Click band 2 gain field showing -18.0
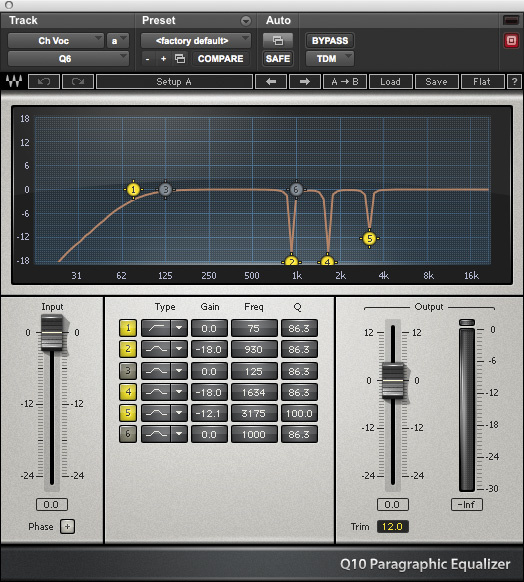Viewport: 524px width, 582px height. (x=209, y=349)
